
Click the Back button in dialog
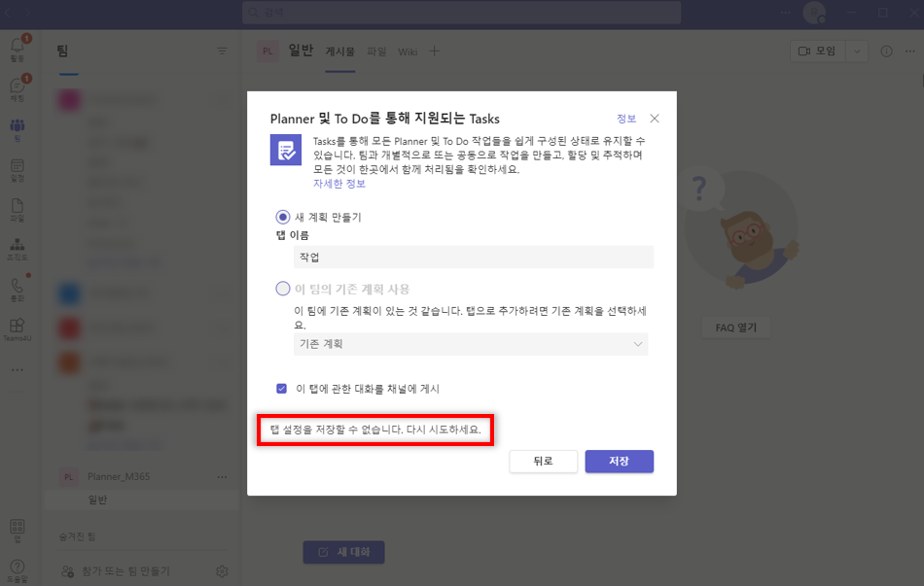(543, 462)
